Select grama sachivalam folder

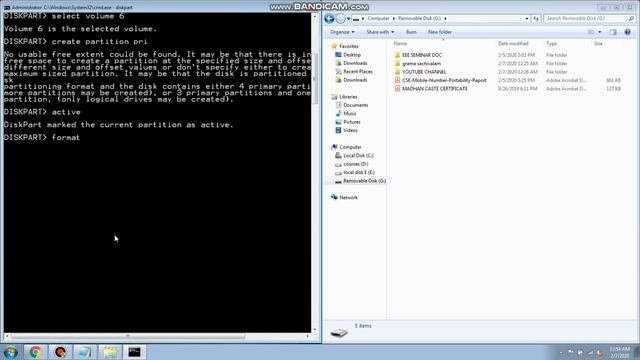pyautogui.click(x=421, y=64)
